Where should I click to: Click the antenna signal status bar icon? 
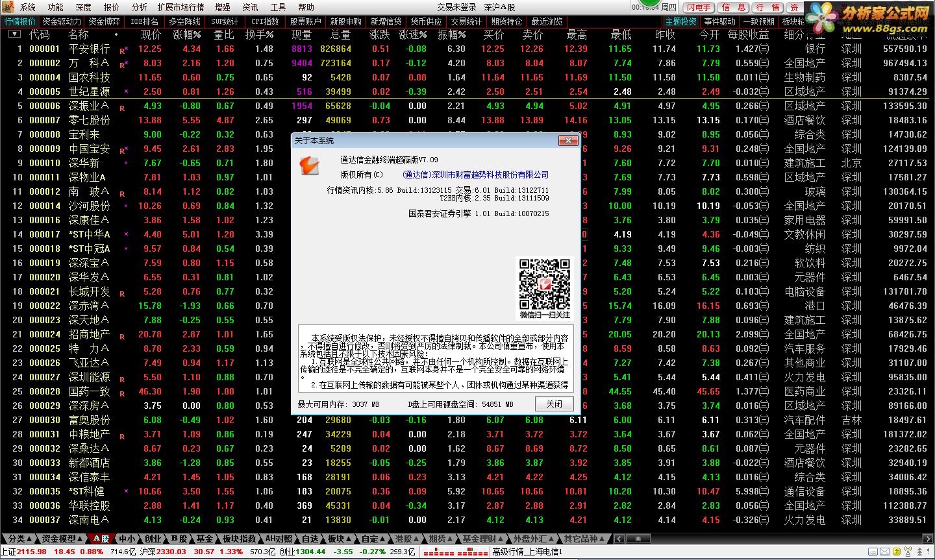pos(908,552)
